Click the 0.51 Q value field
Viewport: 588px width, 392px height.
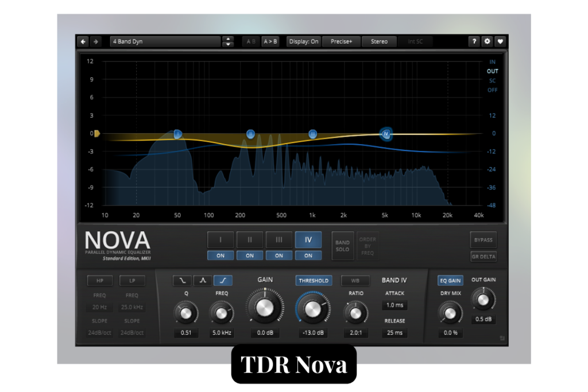186,332
